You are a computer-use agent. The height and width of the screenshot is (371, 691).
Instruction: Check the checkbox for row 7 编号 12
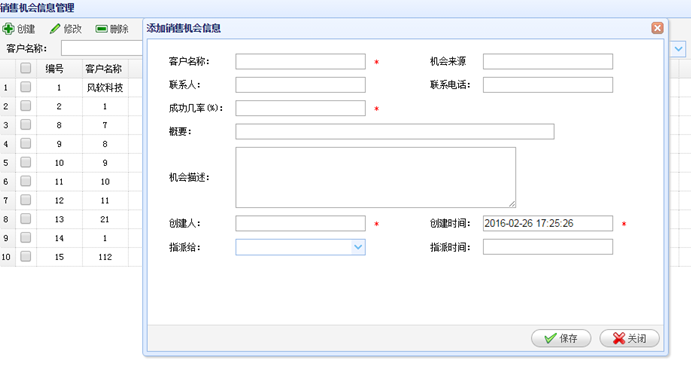[26, 200]
